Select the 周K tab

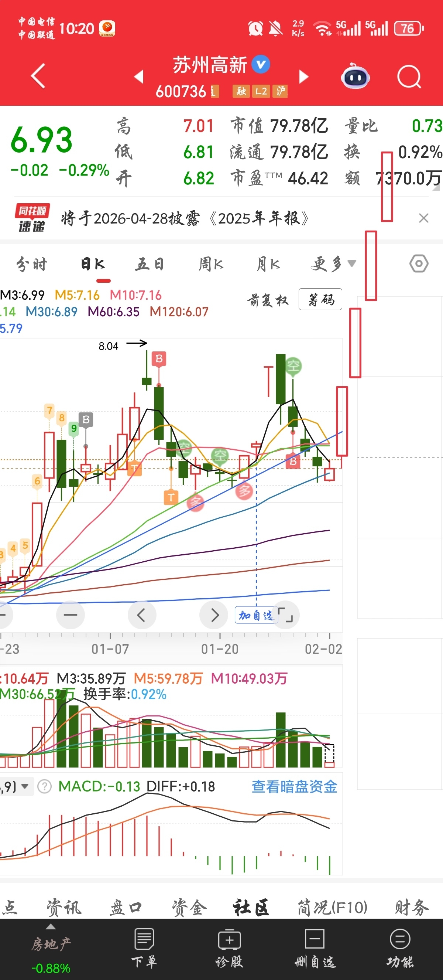211,263
